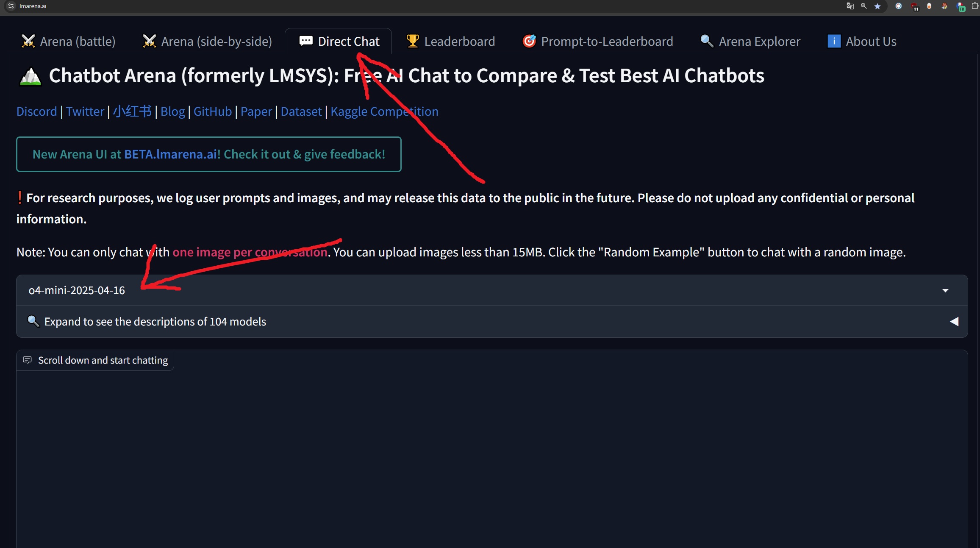Click the Google Translate icon in address bar
This screenshot has height=548, width=980.
tap(850, 6)
